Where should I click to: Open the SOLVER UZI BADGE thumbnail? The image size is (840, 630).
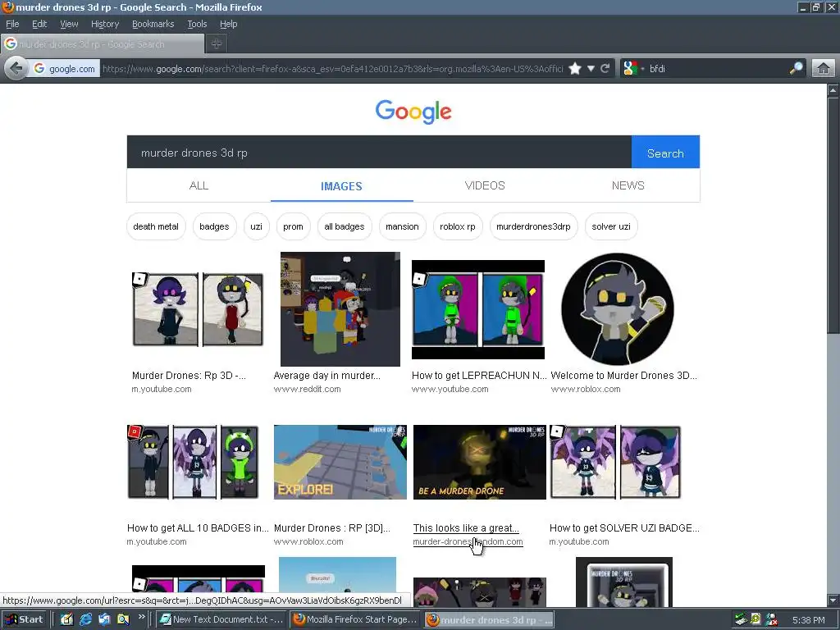pos(615,462)
